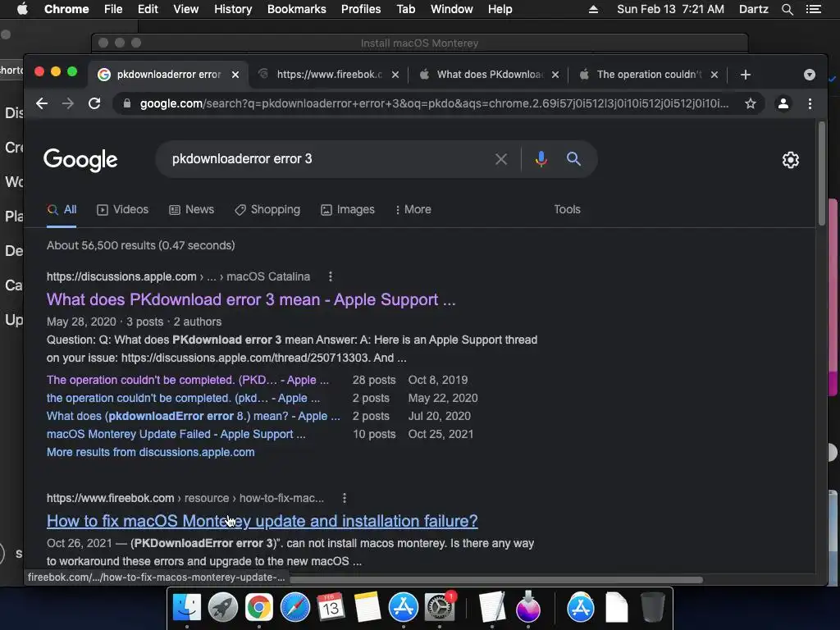
Task: Bookmark this page with the star icon
Action: click(x=751, y=103)
